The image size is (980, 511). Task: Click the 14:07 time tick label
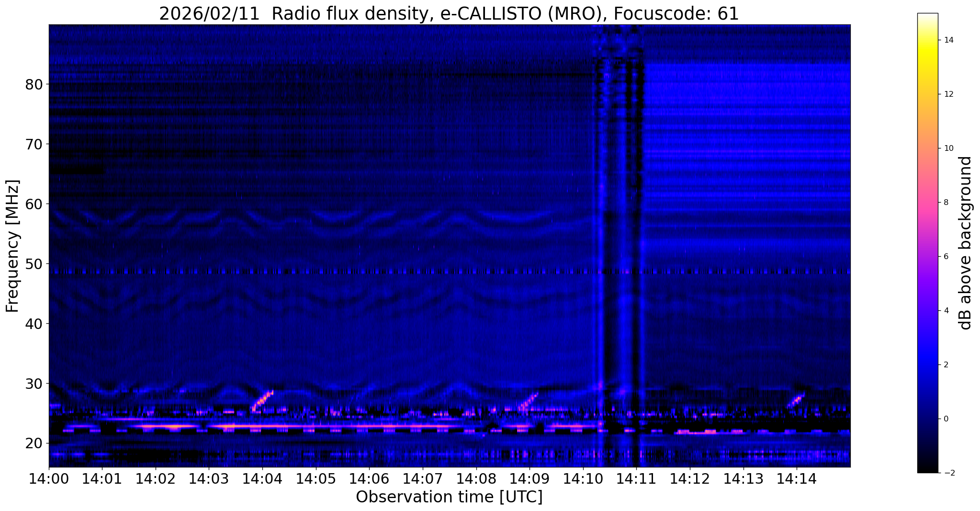[423, 478]
